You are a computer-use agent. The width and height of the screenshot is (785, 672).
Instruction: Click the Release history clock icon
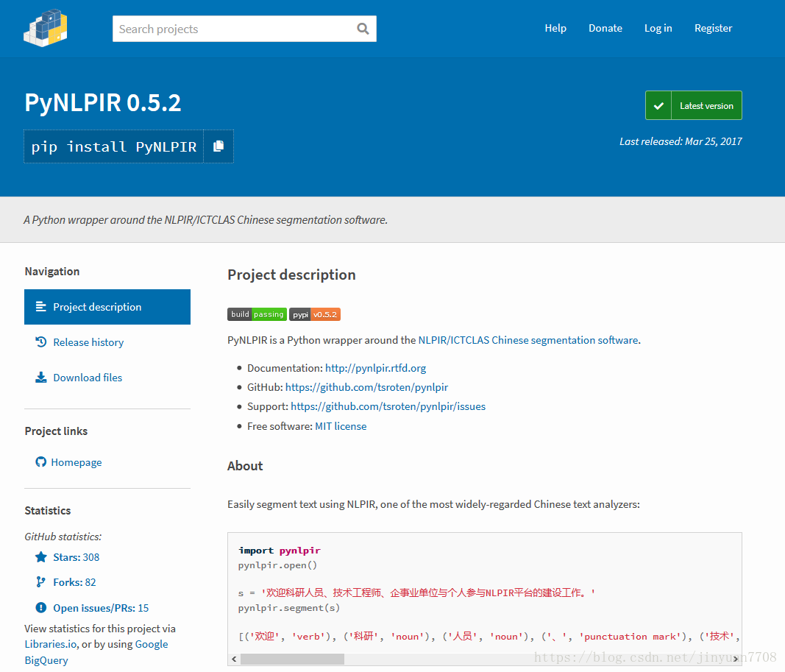pos(41,342)
